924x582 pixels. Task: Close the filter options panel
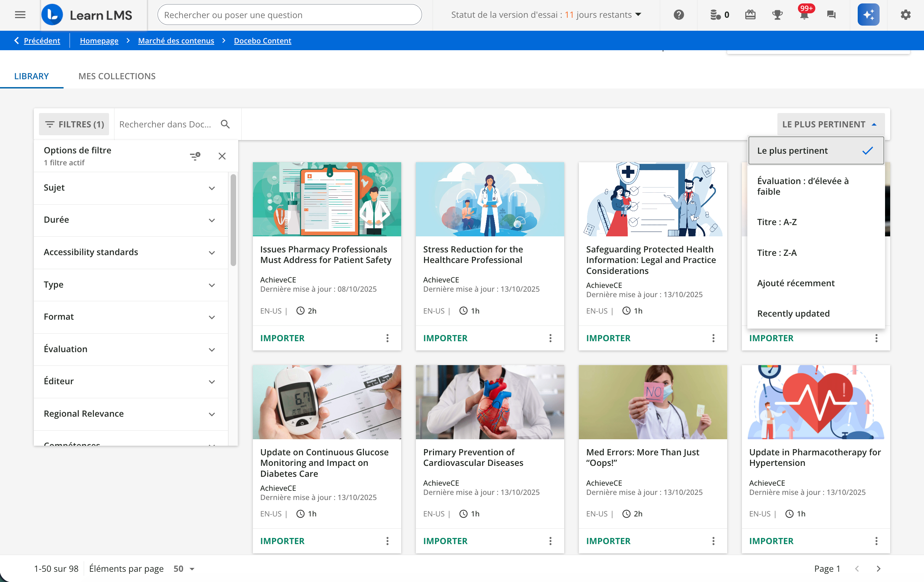coord(222,156)
